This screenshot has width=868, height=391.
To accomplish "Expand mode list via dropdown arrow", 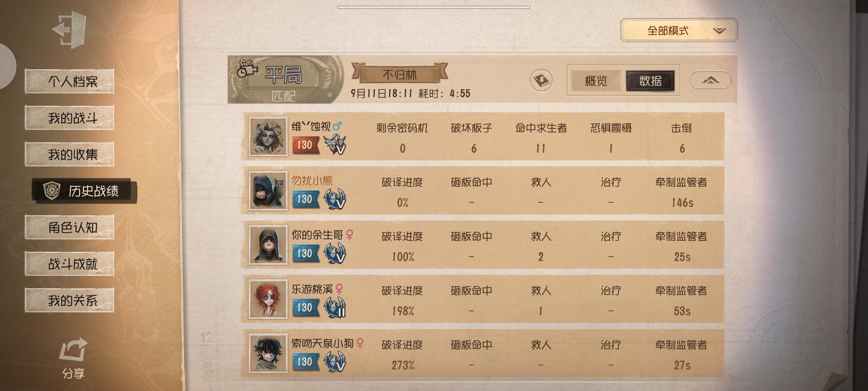I will pos(719,31).
